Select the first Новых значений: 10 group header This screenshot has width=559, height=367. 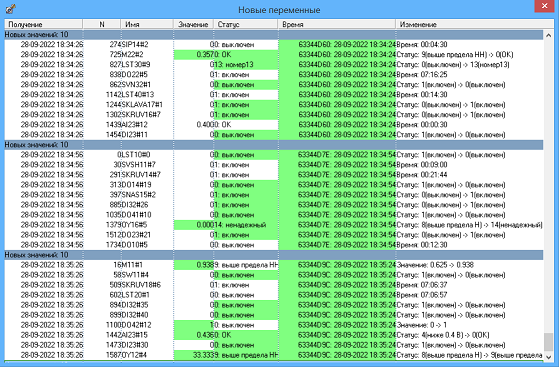point(274,35)
